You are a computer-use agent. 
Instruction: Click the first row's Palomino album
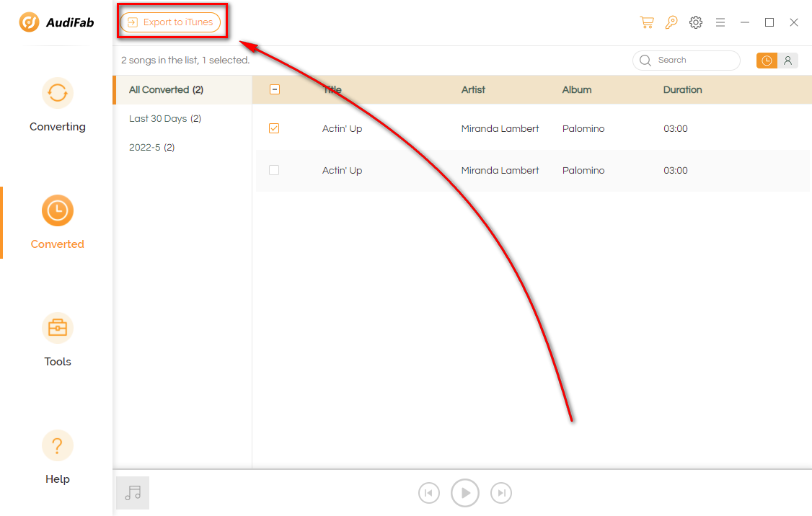(x=583, y=128)
